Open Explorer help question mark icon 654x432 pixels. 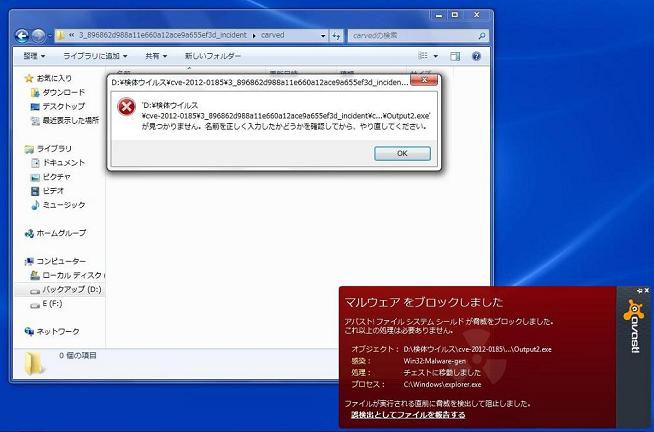[476, 56]
